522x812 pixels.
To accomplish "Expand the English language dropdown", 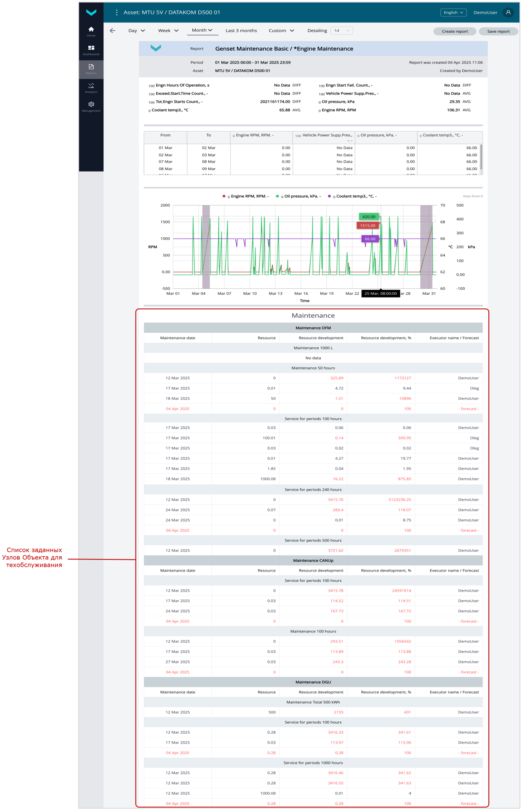I will pyautogui.click(x=453, y=13).
